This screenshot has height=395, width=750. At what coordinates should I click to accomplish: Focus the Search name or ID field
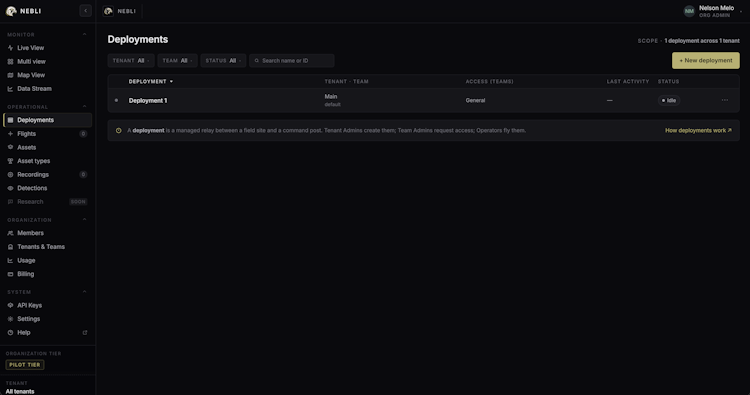pyautogui.click(x=292, y=61)
